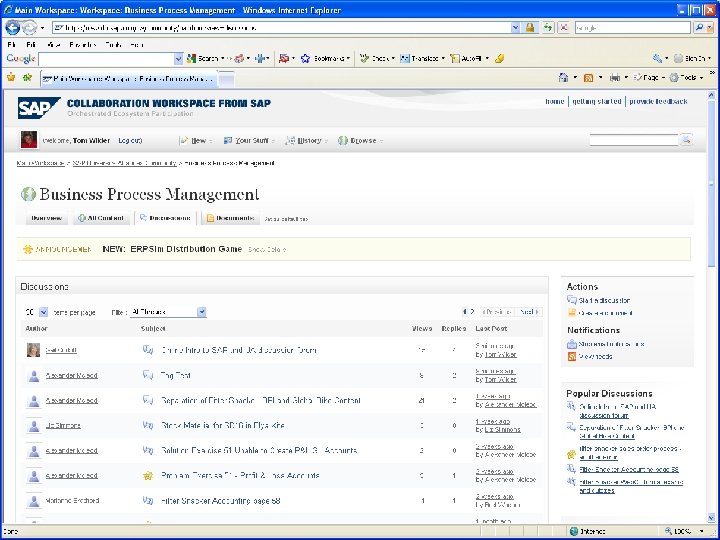Click the Create a document icon under Actions
The image size is (720, 540).
[x=572, y=313]
